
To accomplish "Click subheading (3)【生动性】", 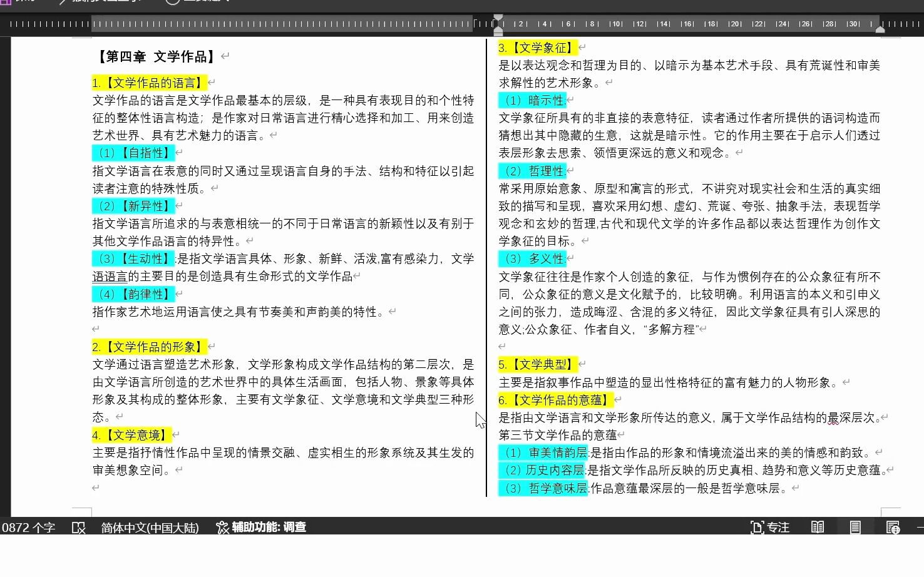I will pyautogui.click(x=133, y=258).
